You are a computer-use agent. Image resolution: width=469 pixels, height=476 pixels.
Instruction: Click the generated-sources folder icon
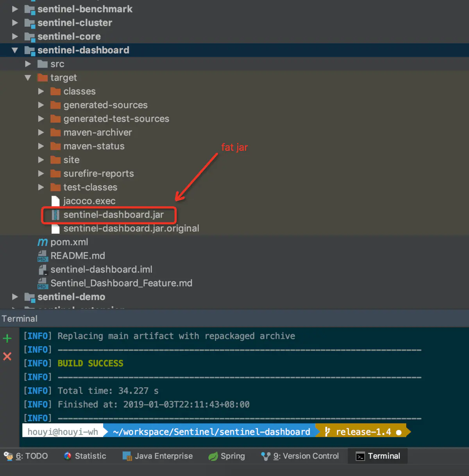56,105
